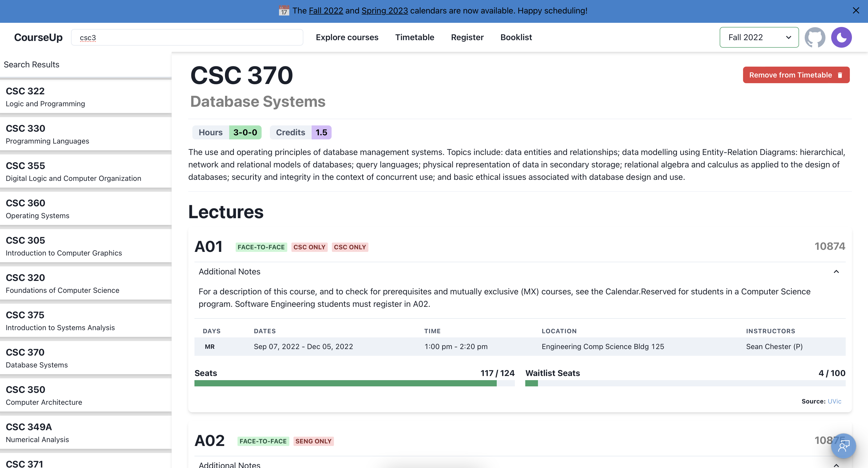The image size is (868, 468).
Task: Go to the Timetable page
Action: [415, 37]
